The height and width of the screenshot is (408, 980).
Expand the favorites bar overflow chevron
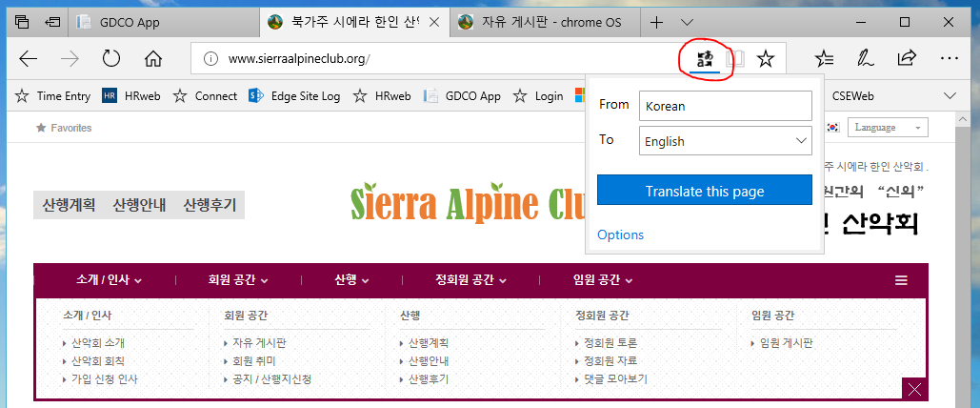[x=949, y=95]
